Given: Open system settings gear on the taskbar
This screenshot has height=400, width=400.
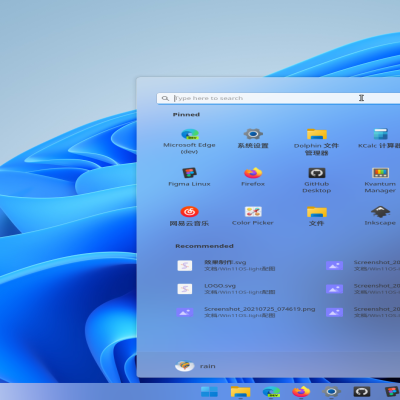Looking at the screenshot, I should 331,392.
